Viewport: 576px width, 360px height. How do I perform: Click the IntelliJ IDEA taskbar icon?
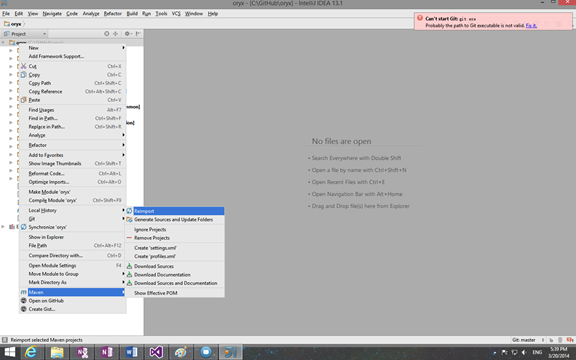tap(231, 352)
